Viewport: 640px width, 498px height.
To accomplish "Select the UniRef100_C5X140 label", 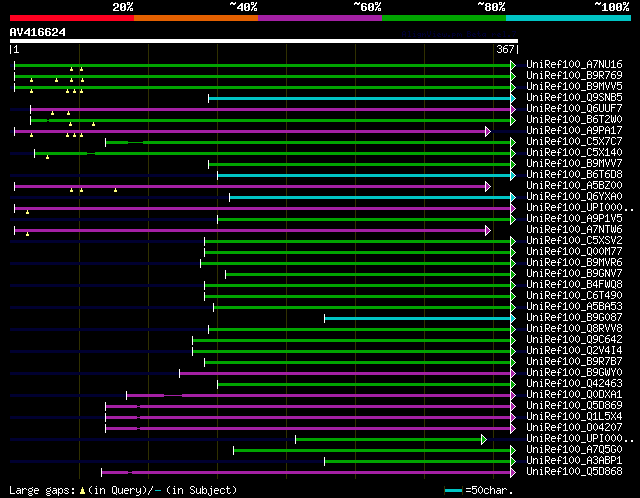I will [574, 153].
